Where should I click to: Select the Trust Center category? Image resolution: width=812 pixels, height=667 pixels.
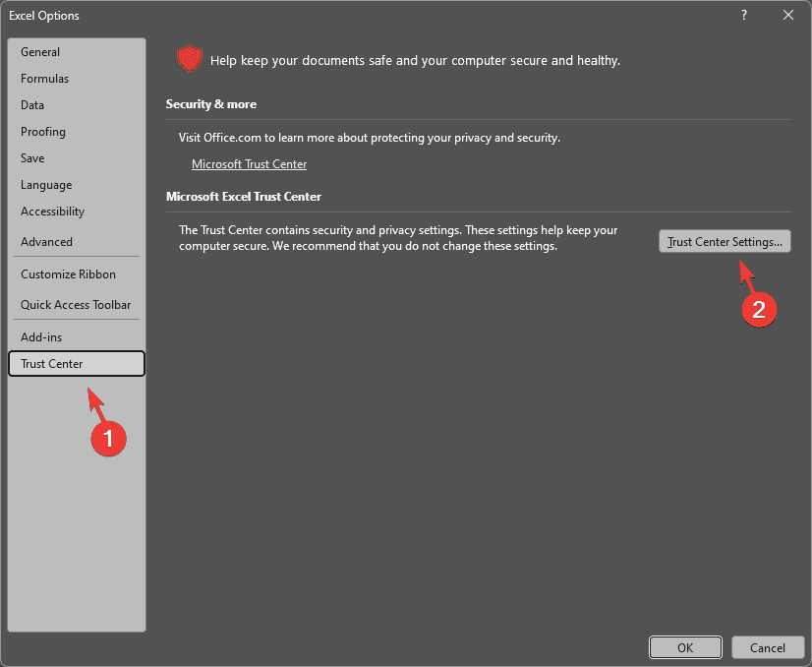52,364
